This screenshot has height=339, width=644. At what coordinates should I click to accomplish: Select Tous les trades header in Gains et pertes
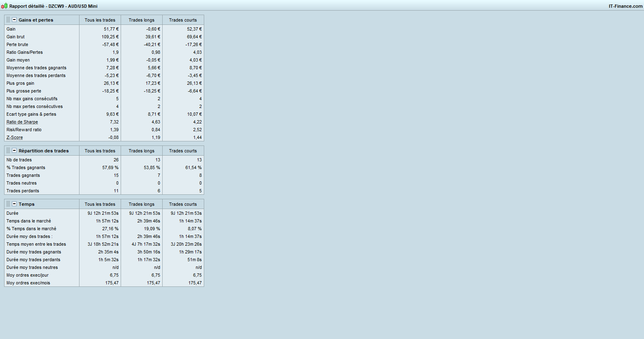[100, 20]
